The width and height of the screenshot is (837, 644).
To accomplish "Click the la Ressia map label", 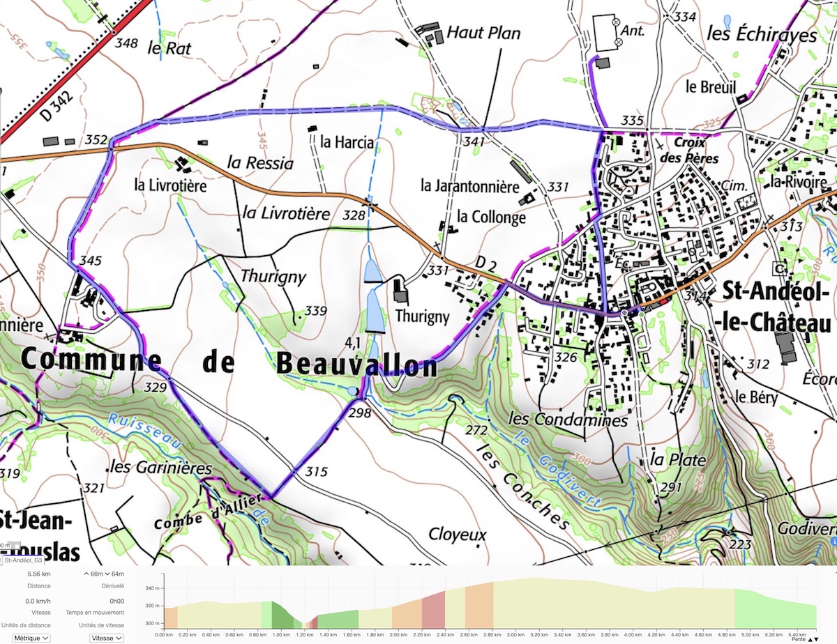I will [x=260, y=163].
